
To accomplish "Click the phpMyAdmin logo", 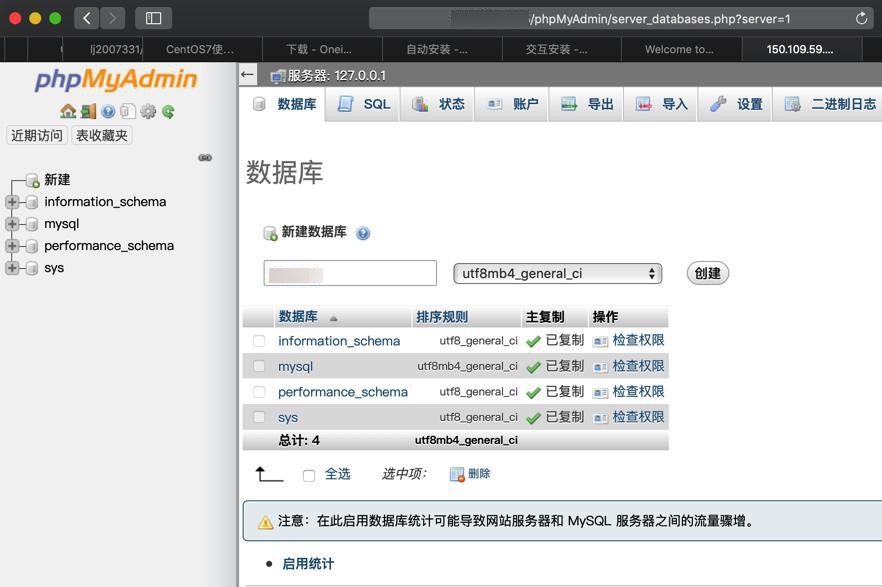I will coord(116,79).
